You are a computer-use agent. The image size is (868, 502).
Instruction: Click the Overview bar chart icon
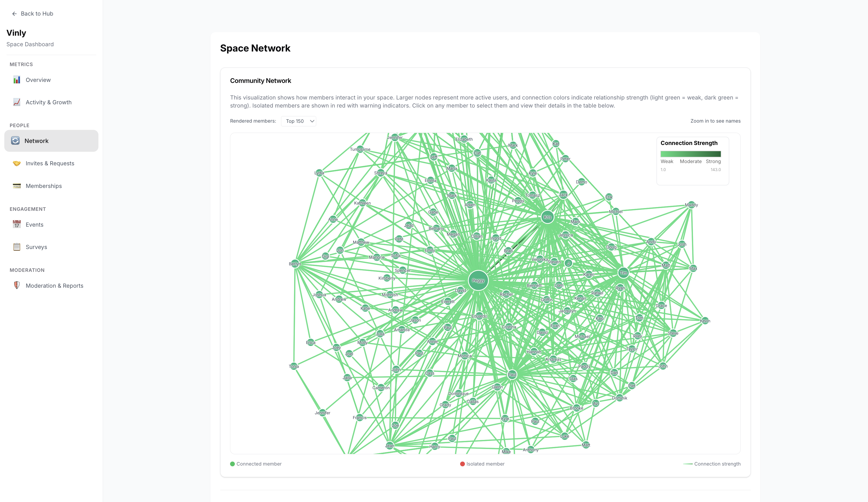pyautogui.click(x=17, y=80)
